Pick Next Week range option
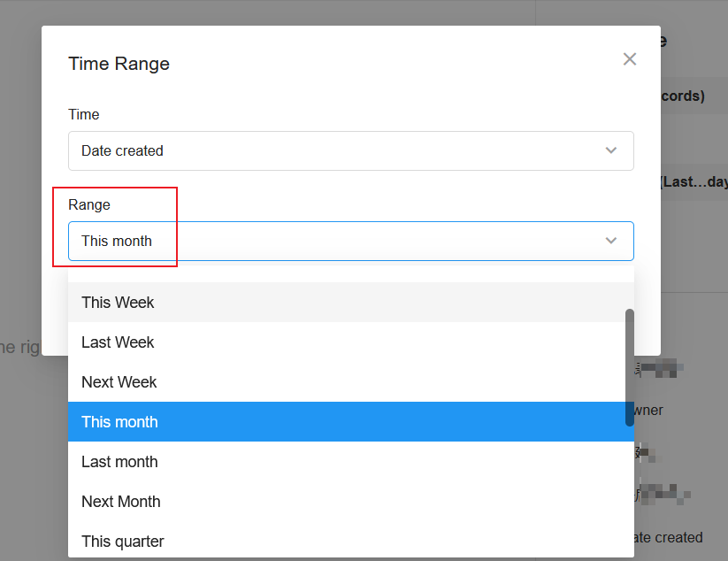Viewport: 728px width, 561px height. pyautogui.click(x=351, y=382)
